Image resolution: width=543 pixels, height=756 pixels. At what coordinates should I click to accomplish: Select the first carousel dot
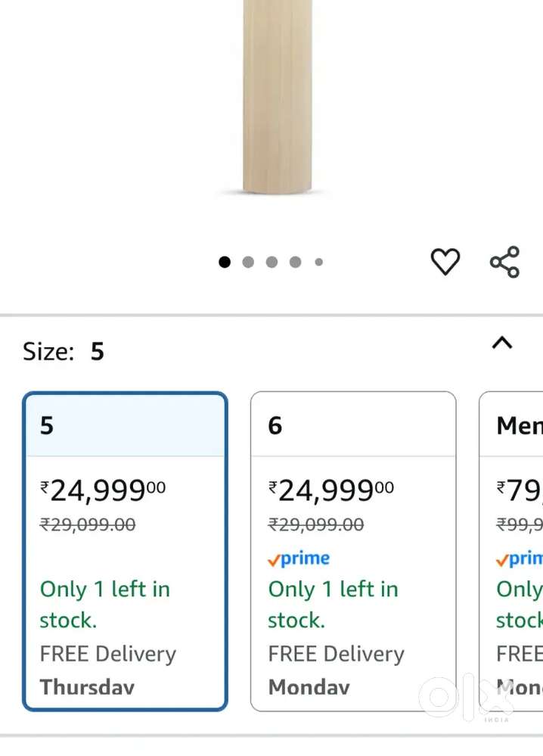click(x=225, y=262)
